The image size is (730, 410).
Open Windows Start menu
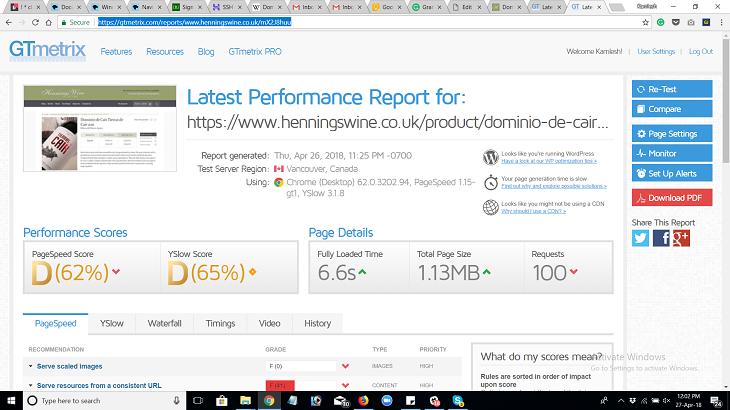tap(11, 400)
